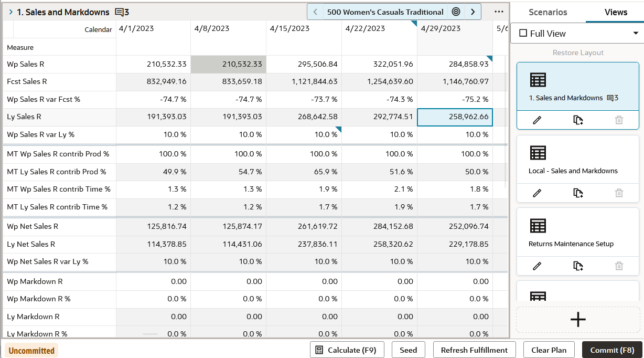644x358 pixels.
Task: Select the Views tab
Action: coord(616,12)
